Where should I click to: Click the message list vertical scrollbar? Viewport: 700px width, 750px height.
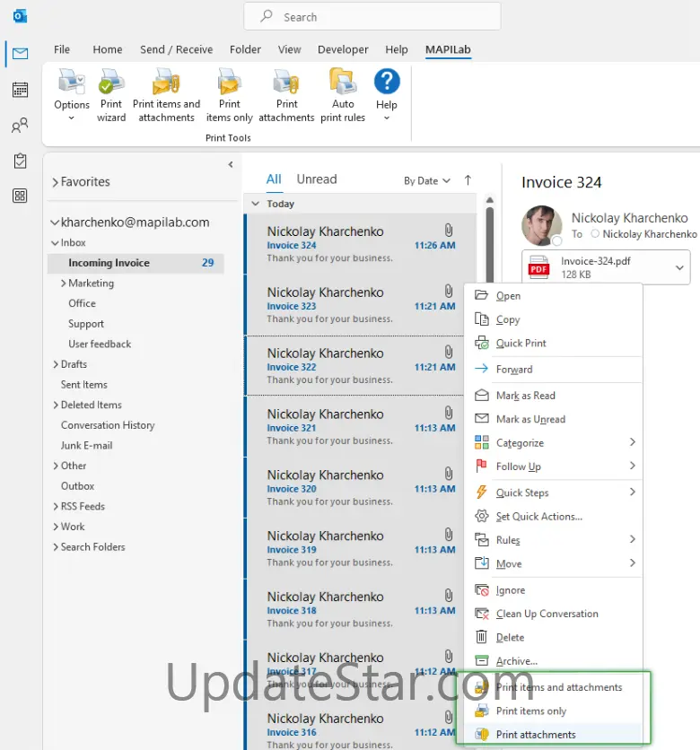[489, 233]
